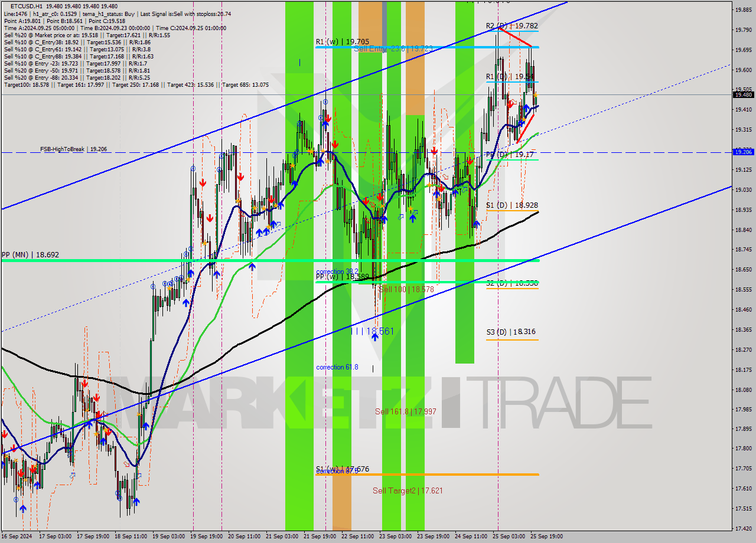This screenshot has width=756, height=543.
Task: Click the 18.080 price axis value
Action: (744, 390)
